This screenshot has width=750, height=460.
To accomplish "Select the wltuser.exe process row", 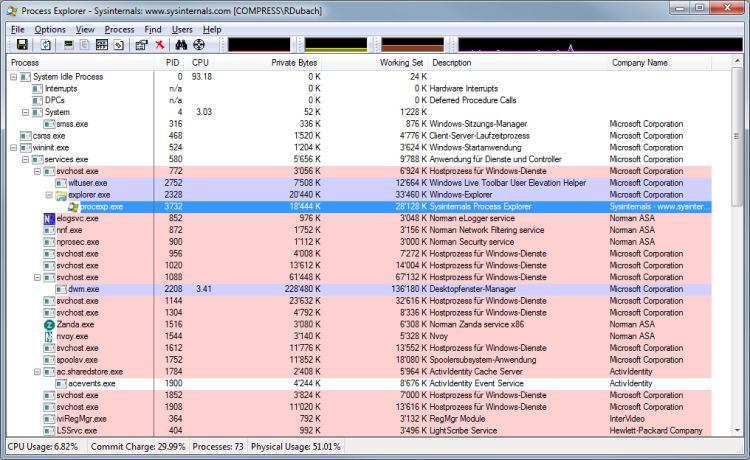I will point(359,183).
